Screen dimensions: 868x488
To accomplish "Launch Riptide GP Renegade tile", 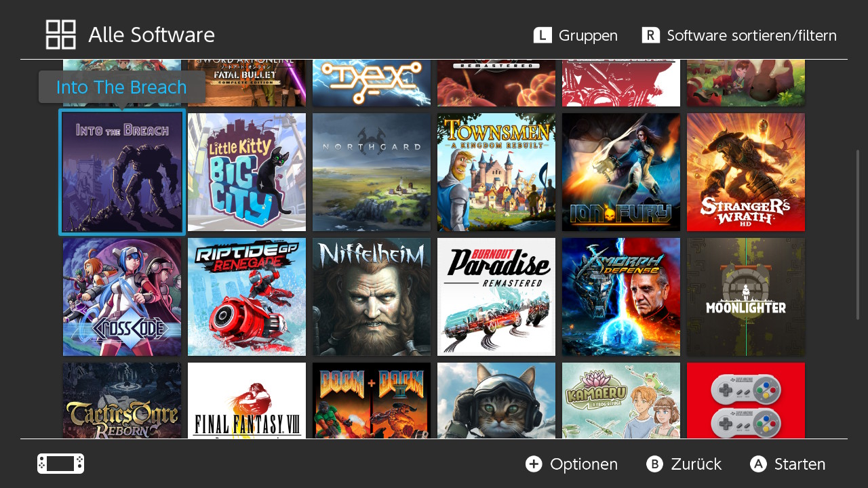I will pos(247,297).
